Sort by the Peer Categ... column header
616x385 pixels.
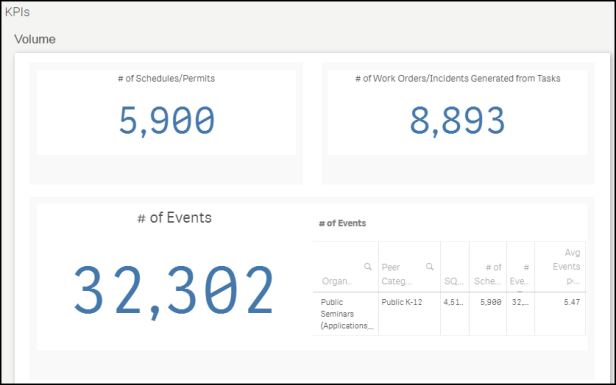point(397,274)
